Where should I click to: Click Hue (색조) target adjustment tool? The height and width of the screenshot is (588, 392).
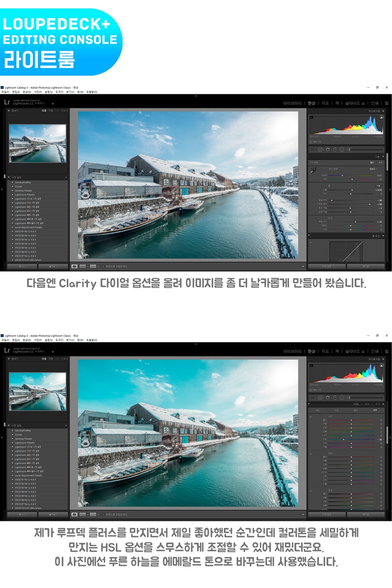tap(311, 417)
